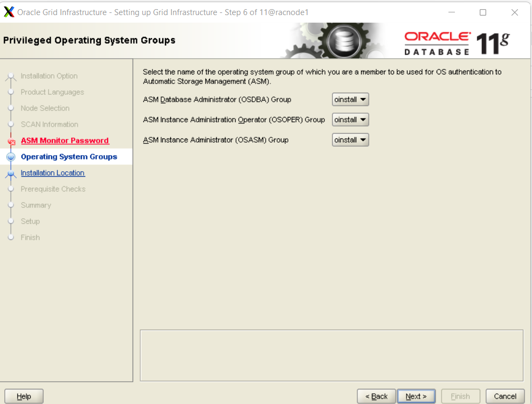Open the installer Help
Screen dimensions: 532x404
[24, 396]
